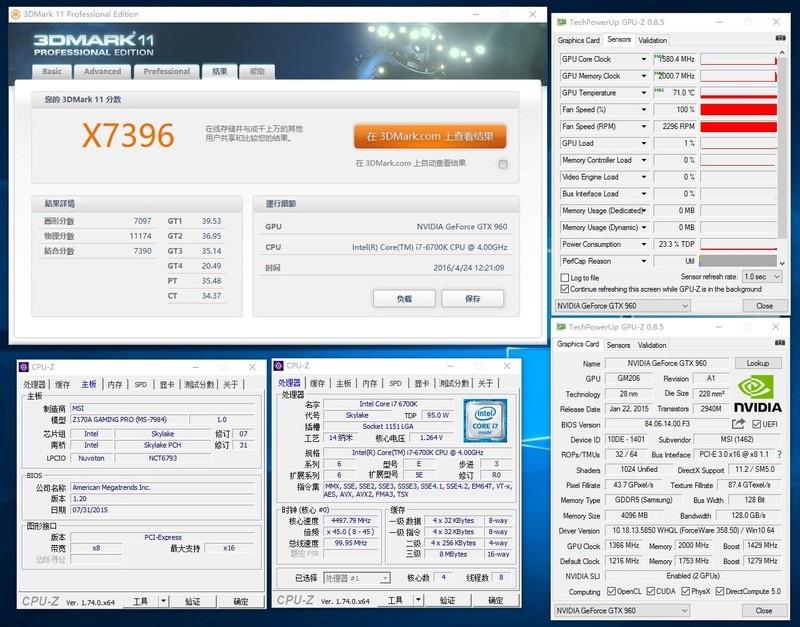Screen dimensions: 800x627
Task: Click the BIOS export share icon
Action: (738, 423)
